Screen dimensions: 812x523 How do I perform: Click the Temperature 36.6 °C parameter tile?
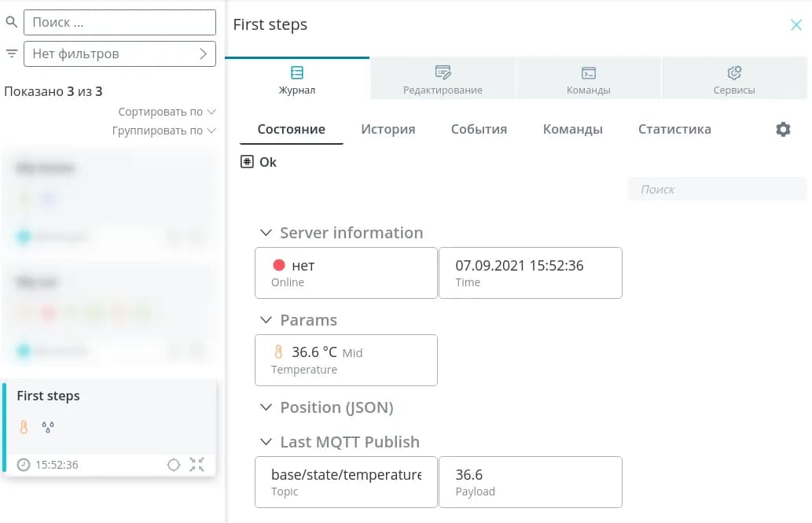(x=346, y=360)
